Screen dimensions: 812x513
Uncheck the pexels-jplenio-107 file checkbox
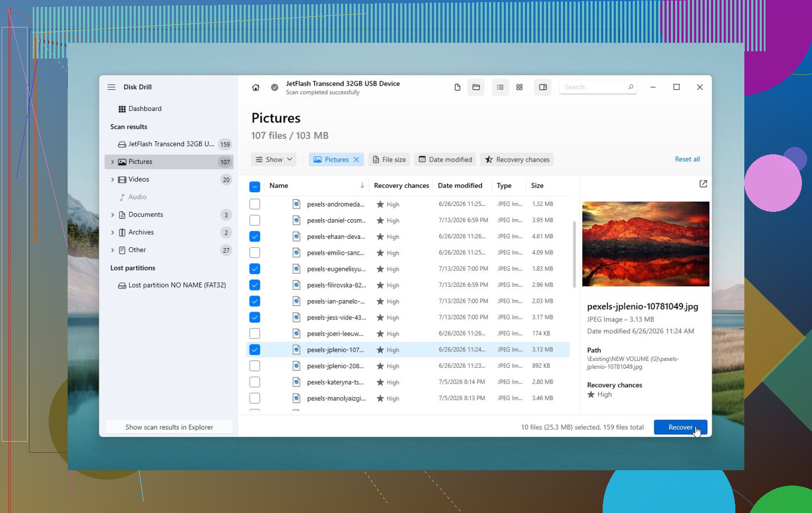point(254,350)
